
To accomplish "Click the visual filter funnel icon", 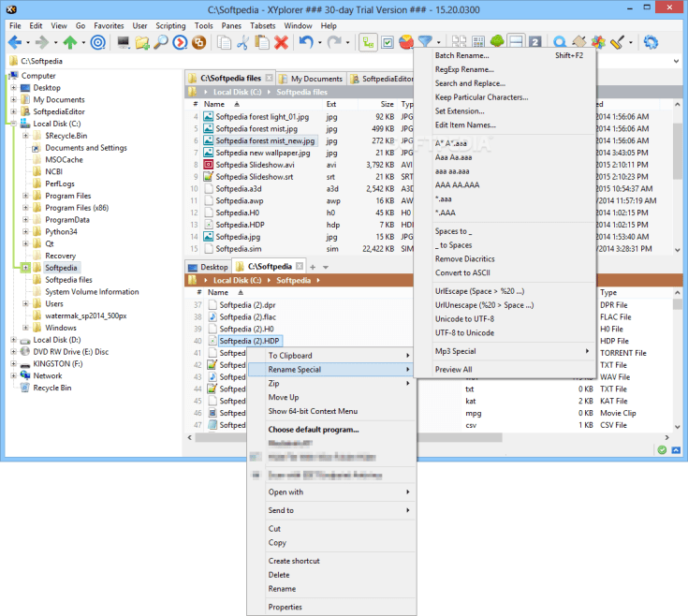I will pos(425,41).
